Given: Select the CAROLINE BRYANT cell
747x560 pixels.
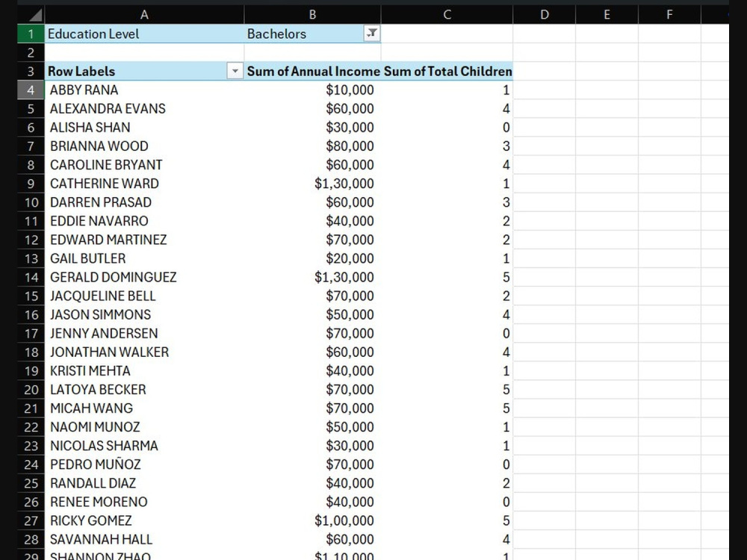Looking at the screenshot, I should tap(144, 165).
